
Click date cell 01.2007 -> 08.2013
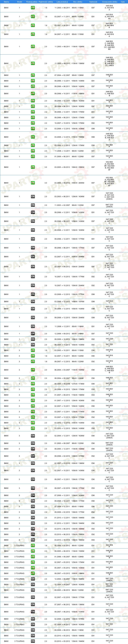click(x=62, y=395)
